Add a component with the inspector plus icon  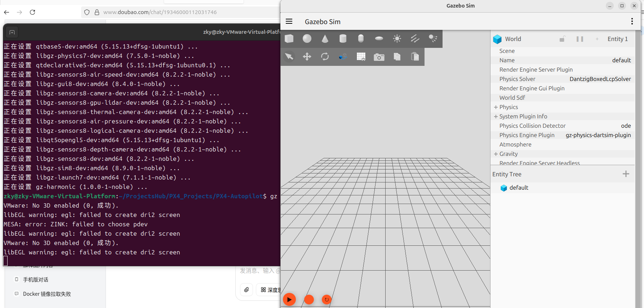[x=597, y=39]
